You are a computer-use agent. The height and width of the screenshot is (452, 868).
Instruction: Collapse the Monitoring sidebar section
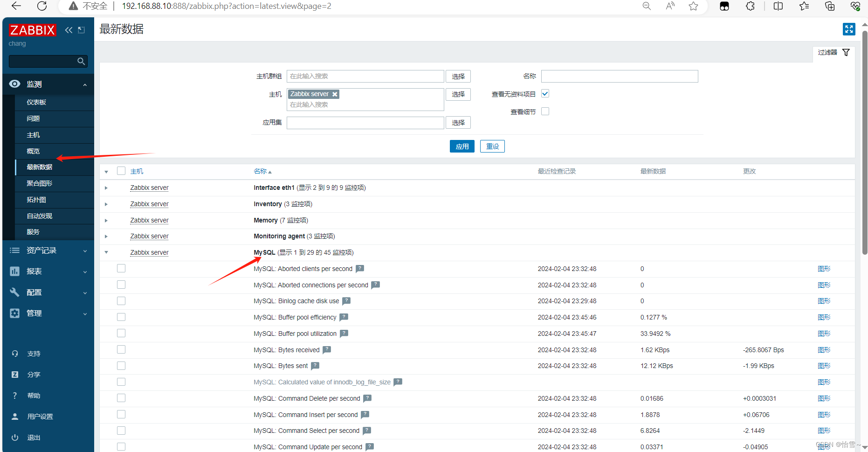(48, 84)
